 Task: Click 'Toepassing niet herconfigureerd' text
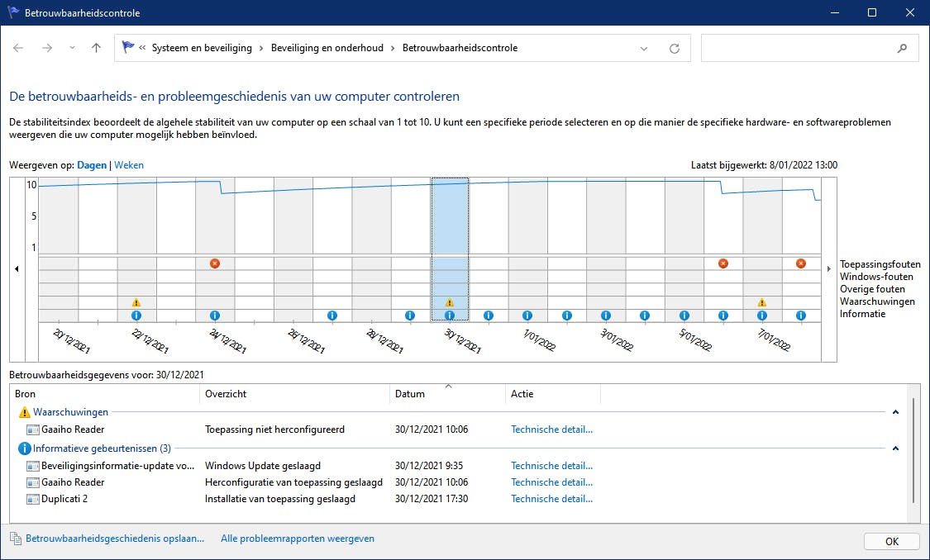274,429
